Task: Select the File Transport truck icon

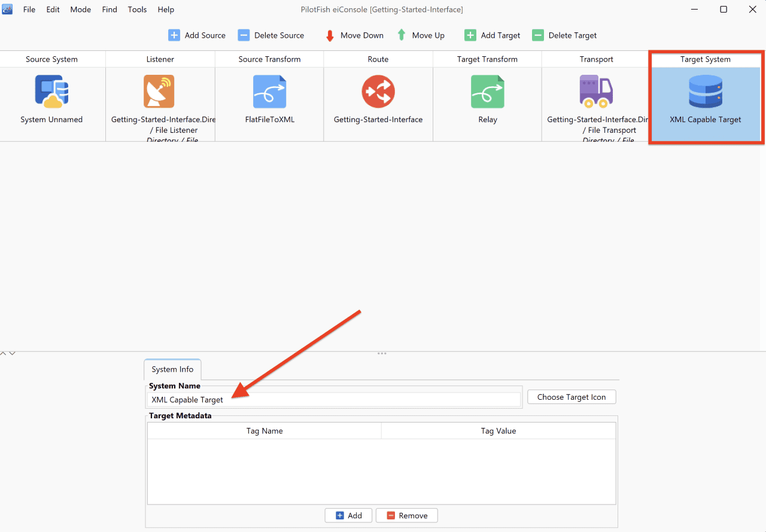Action: [596, 92]
